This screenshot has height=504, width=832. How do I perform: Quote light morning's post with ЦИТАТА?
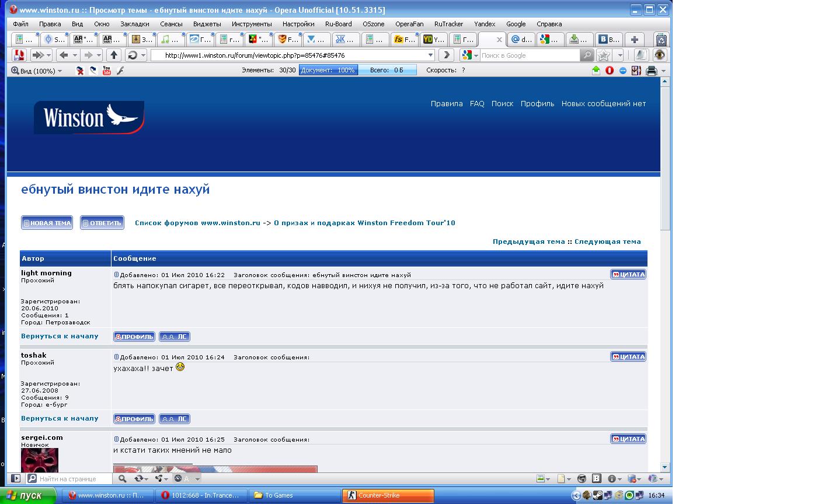click(x=628, y=274)
